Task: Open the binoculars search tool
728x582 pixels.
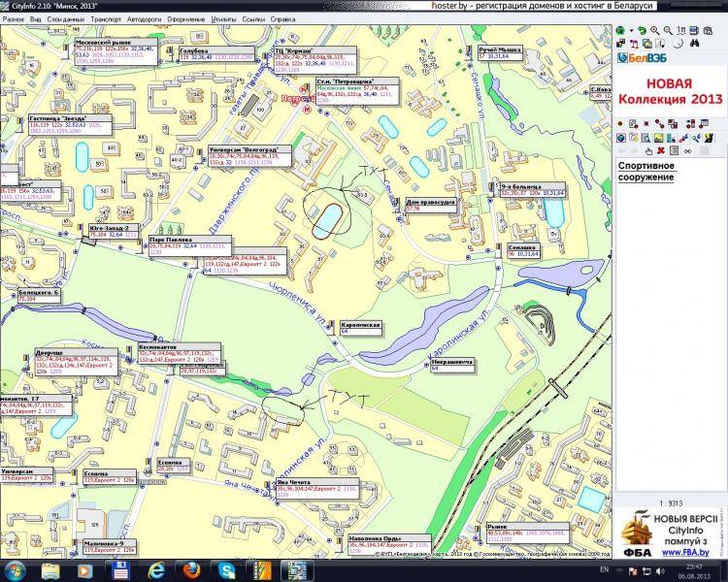Action: pos(695,44)
